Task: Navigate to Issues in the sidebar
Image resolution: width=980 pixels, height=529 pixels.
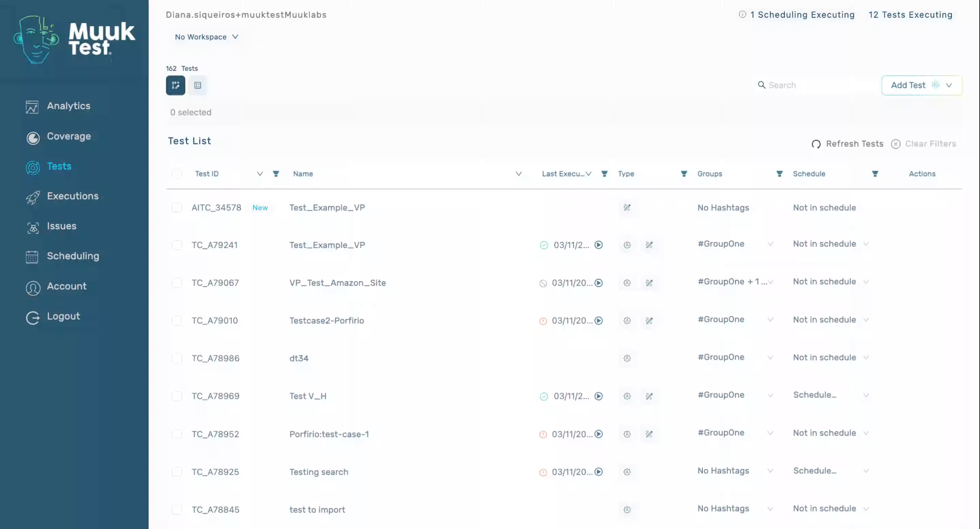Action: (x=51, y=226)
